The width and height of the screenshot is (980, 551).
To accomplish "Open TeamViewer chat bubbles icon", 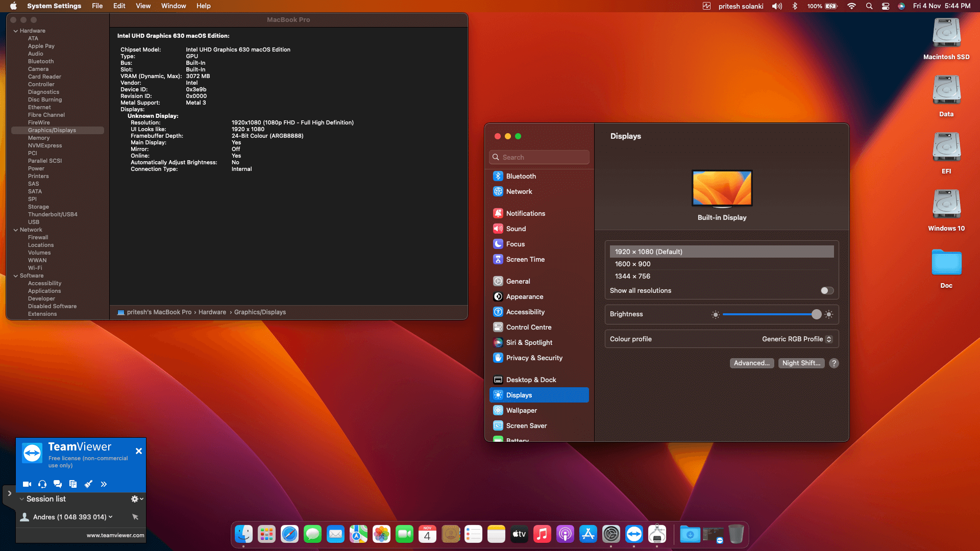I will (x=58, y=484).
